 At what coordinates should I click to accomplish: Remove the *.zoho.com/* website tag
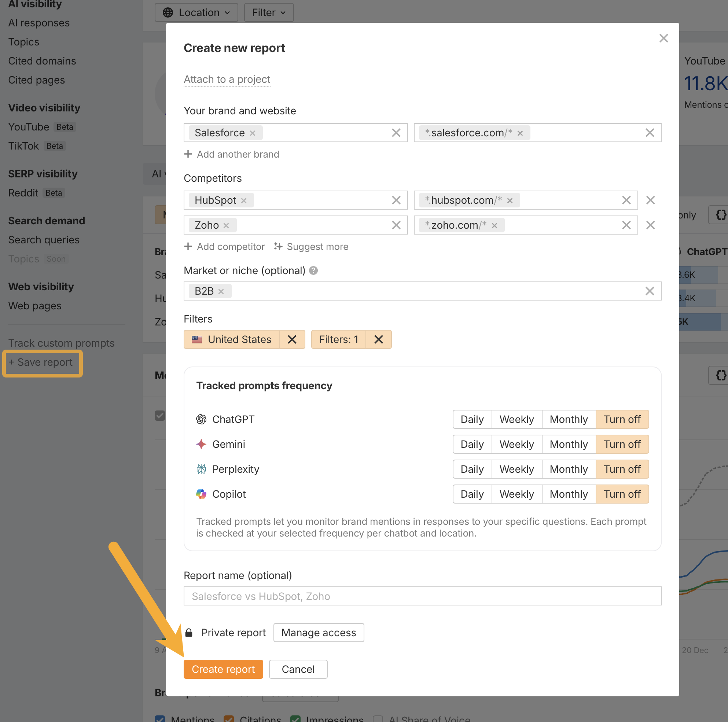494,225
